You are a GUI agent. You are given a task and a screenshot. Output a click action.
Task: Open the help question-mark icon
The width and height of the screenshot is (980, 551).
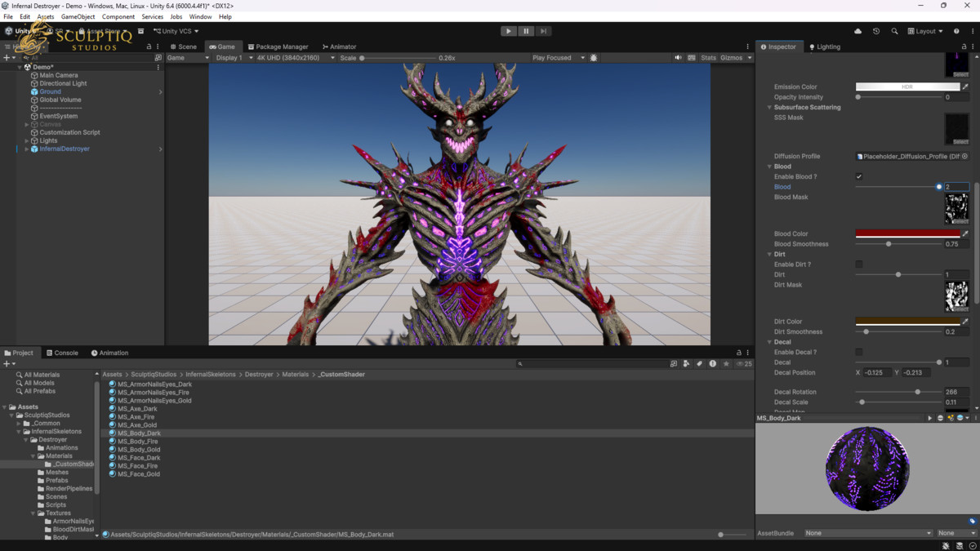[956, 31]
